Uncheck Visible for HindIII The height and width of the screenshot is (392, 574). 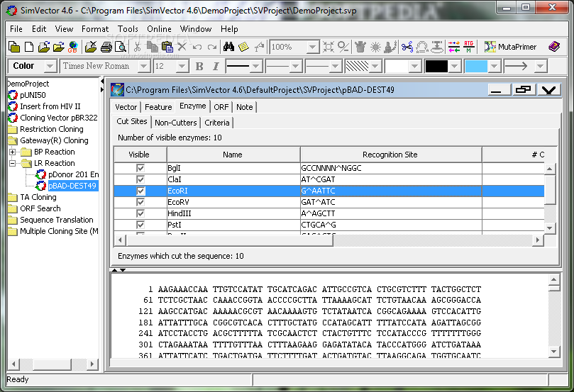click(x=140, y=213)
